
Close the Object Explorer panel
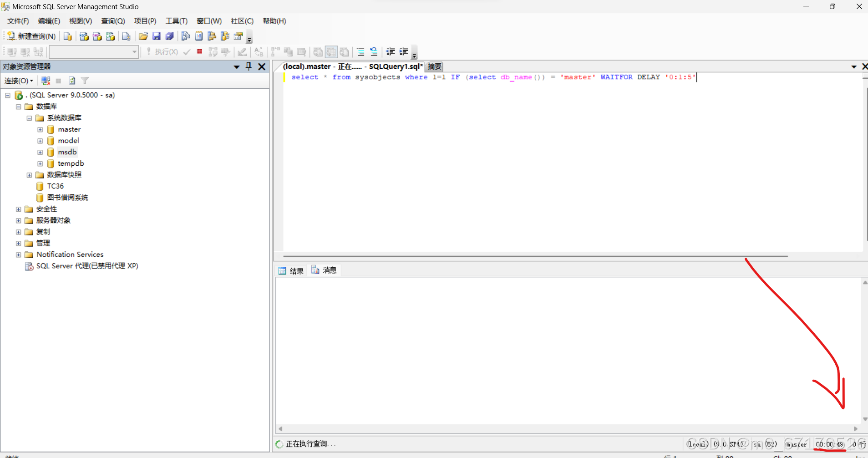(262, 66)
